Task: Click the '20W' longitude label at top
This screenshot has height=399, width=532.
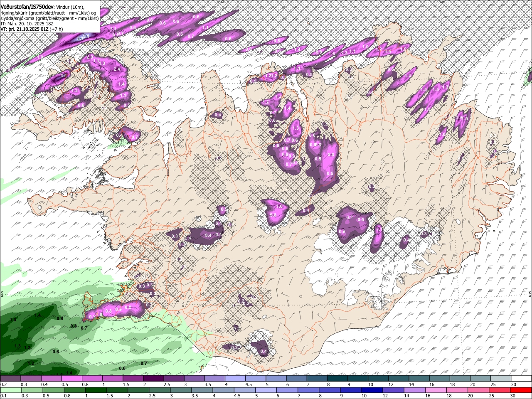Action: coord(221,2)
